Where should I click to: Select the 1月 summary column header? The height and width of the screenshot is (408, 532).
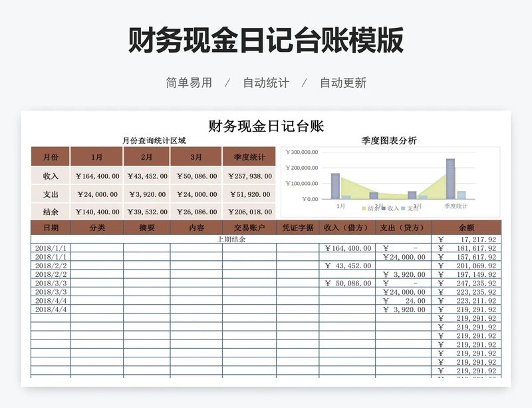96,156
